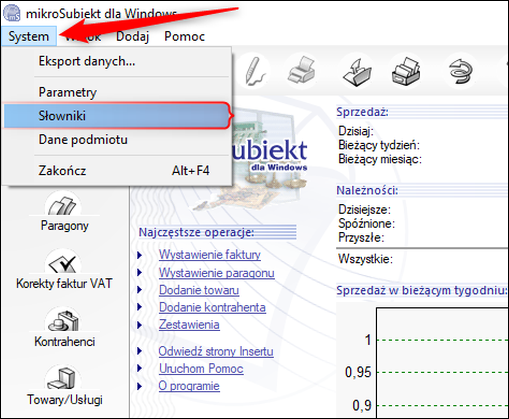Click the 0,95 chart axis value
The width and height of the screenshot is (509, 419).
(x=358, y=372)
